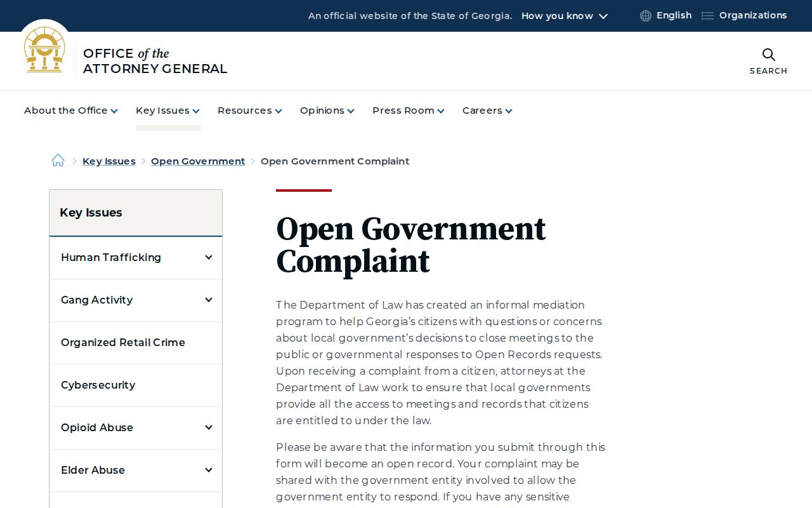Open the Resources navigation menu
This screenshot has width=812, height=508.
click(x=250, y=110)
